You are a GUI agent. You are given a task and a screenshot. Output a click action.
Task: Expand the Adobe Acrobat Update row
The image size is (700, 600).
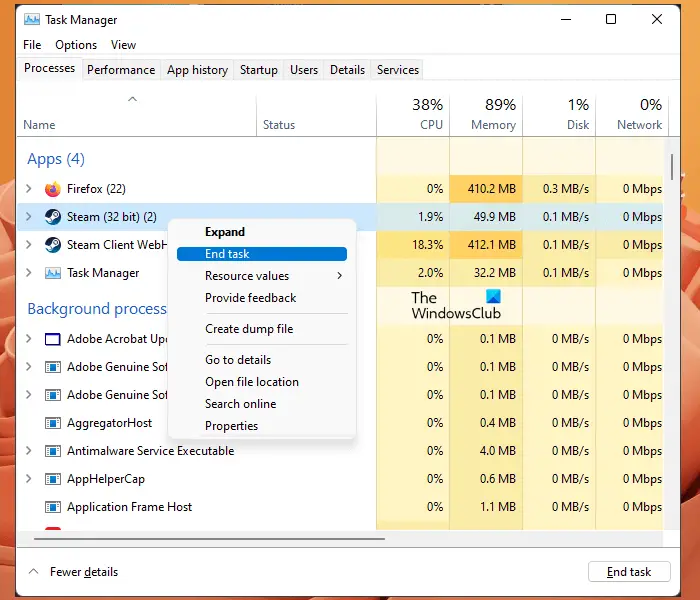(x=29, y=339)
